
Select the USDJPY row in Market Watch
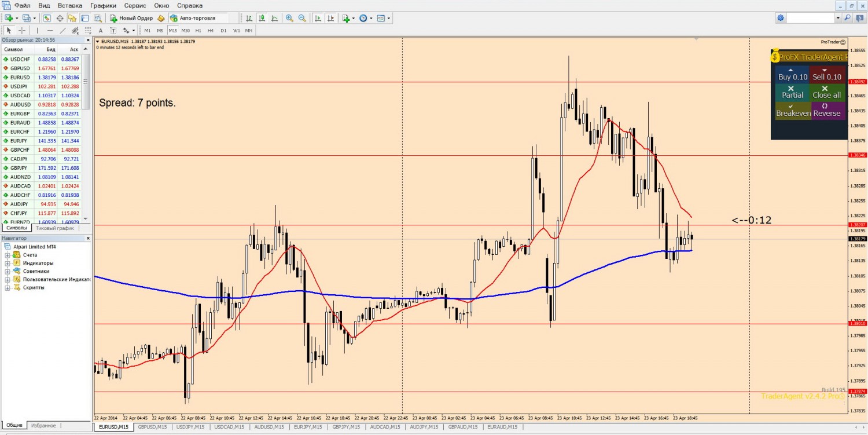point(42,86)
